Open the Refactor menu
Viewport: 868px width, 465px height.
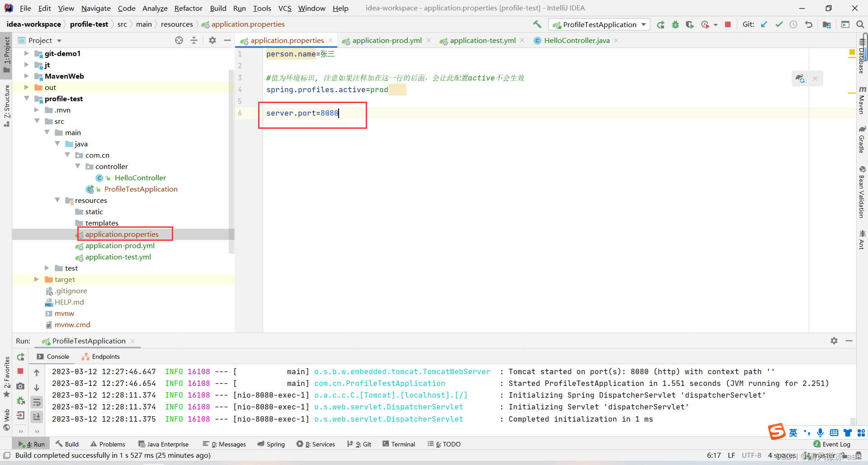coord(188,8)
